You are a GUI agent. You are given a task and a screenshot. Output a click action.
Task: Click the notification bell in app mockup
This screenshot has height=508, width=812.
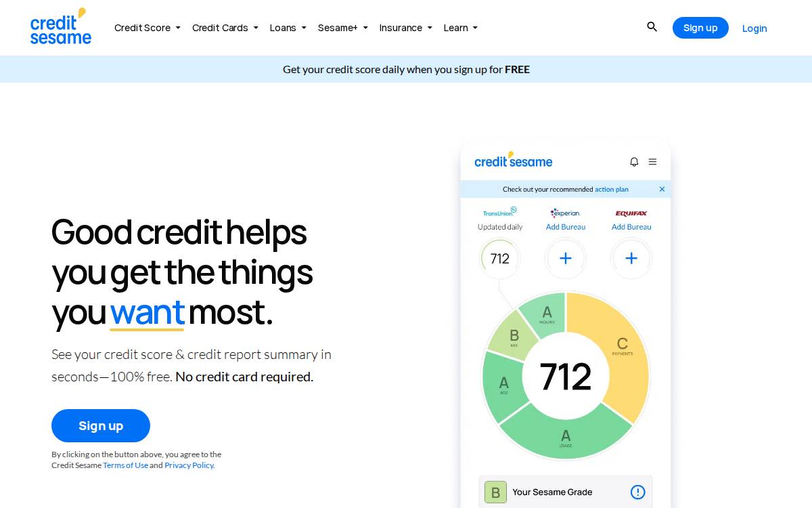634,162
